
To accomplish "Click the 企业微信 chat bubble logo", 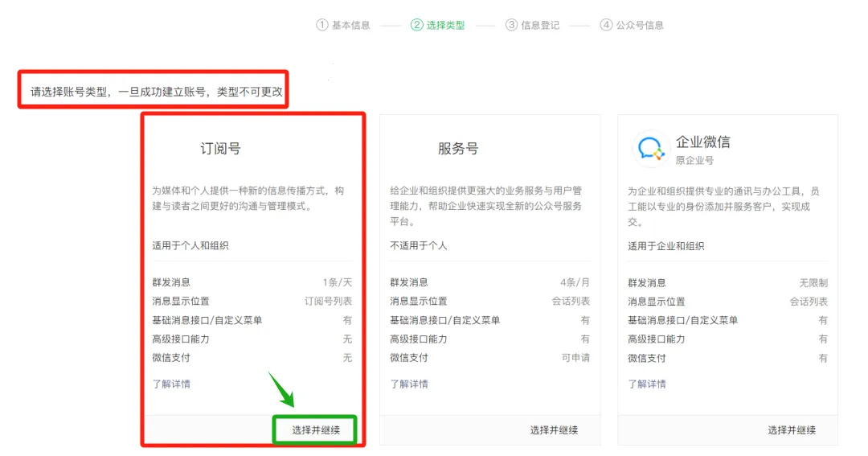I will click(650, 148).
